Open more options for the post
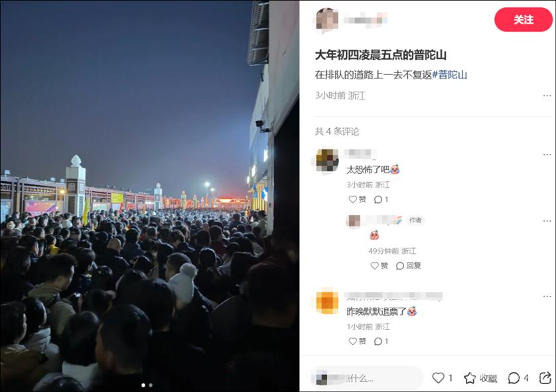 [547, 96]
